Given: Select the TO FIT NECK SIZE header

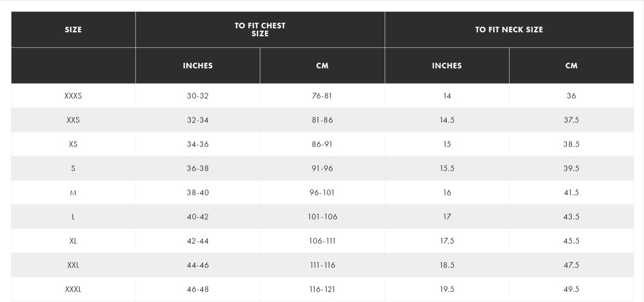Looking at the screenshot, I should coord(509,30).
